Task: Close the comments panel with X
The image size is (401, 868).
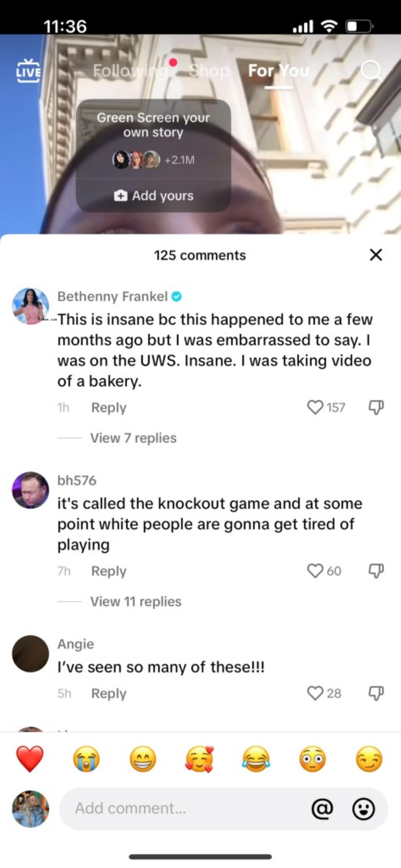Action: tap(376, 255)
